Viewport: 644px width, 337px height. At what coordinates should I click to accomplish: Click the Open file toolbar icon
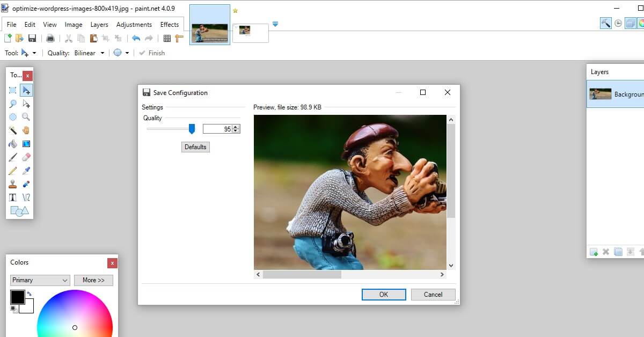[20, 38]
